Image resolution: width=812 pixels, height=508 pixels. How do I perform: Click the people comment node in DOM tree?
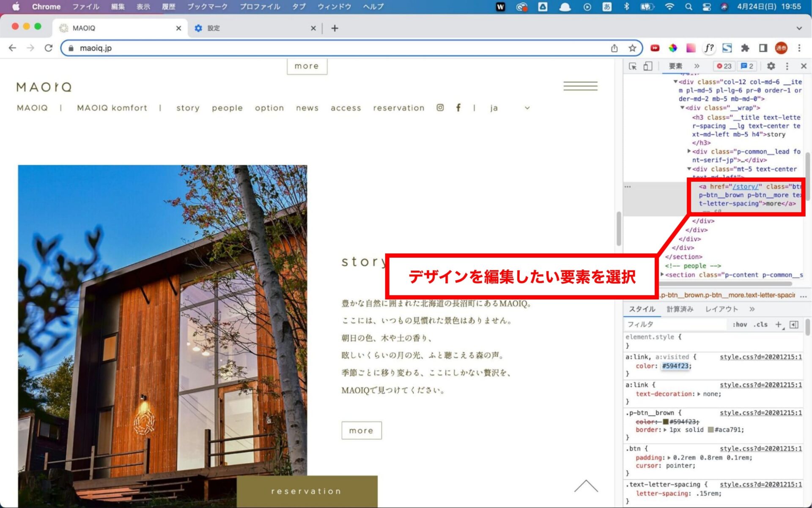click(693, 266)
